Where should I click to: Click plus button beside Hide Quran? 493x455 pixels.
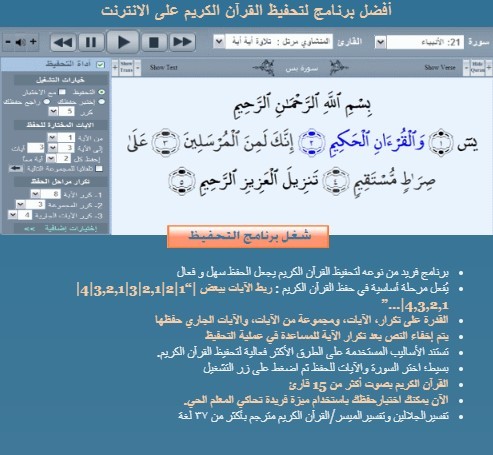pos(489,68)
